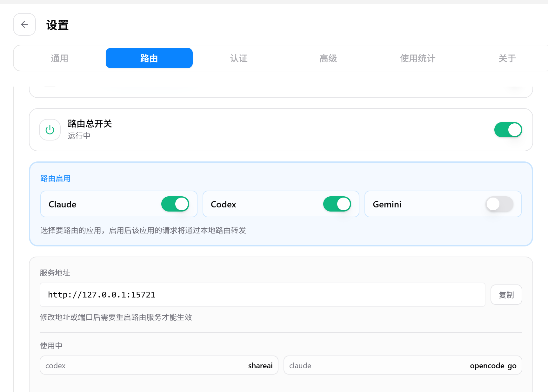The width and height of the screenshot is (548, 392).
Task: Switch to the 关于 tab
Action: click(507, 58)
